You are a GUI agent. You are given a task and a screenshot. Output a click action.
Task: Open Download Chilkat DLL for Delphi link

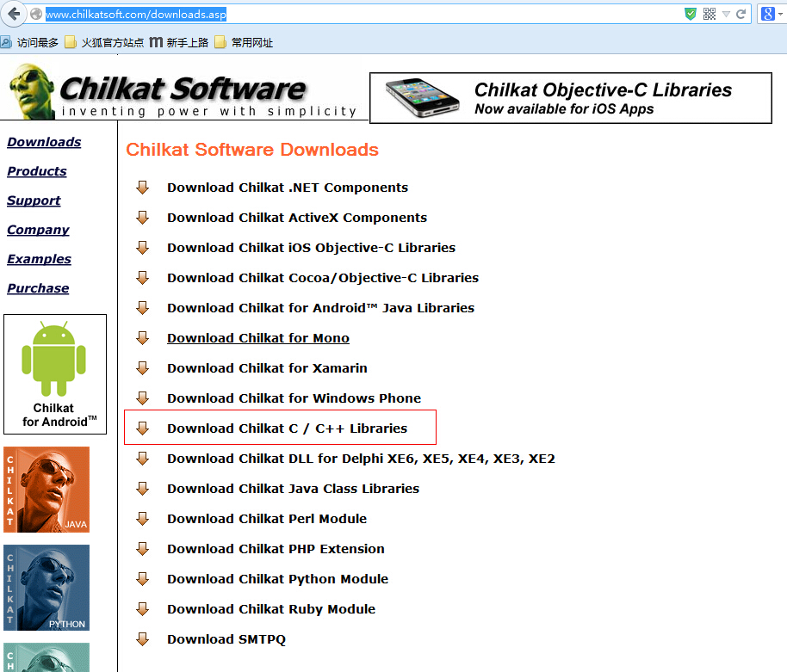[361, 459]
